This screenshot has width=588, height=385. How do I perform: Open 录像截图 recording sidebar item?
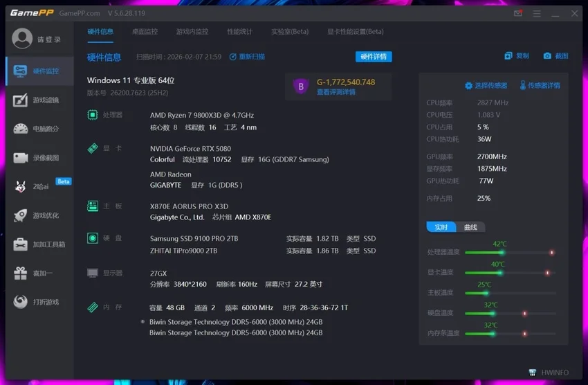coord(39,158)
